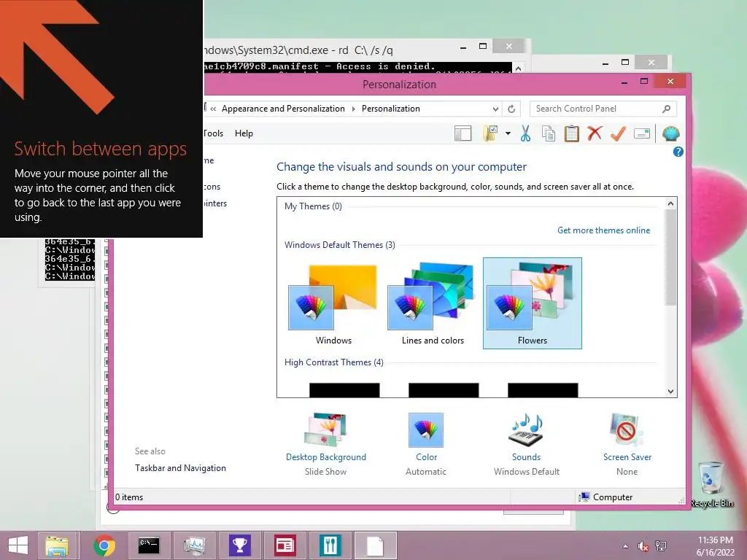
Task: Click the globe shell toolbar icon
Action: (671, 134)
